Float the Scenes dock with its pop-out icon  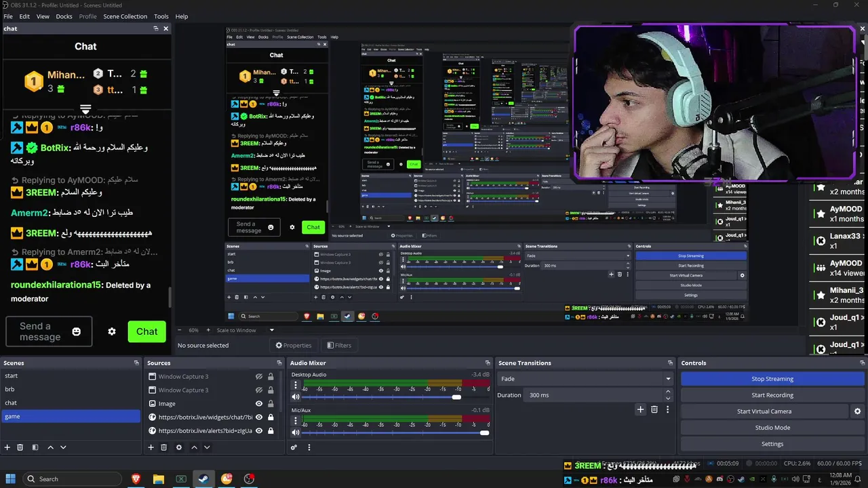(136, 363)
